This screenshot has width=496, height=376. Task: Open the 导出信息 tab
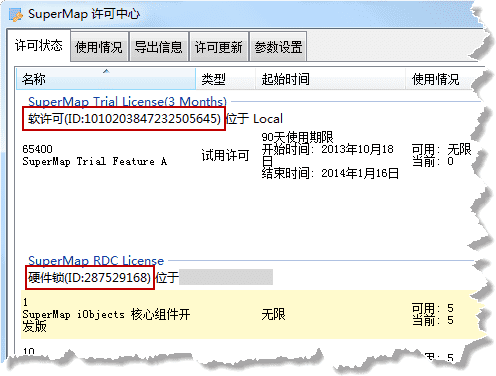pyautogui.click(x=159, y=47)
